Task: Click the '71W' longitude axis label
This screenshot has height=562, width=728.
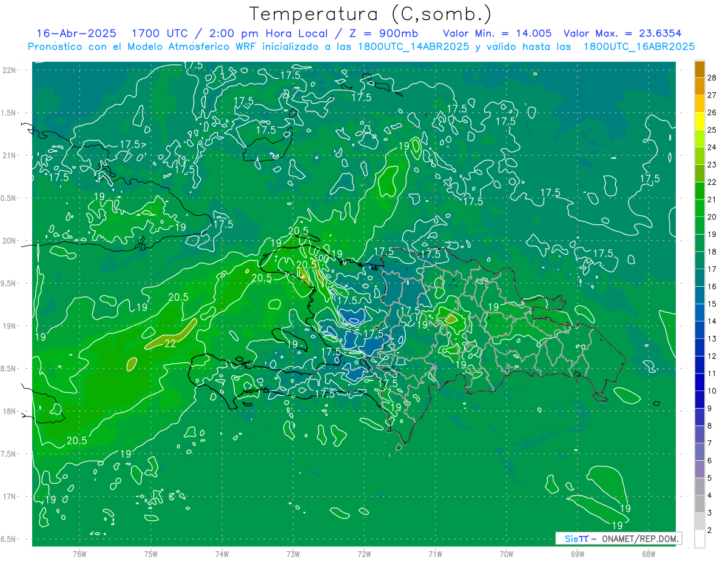Action: click(435, 554)
